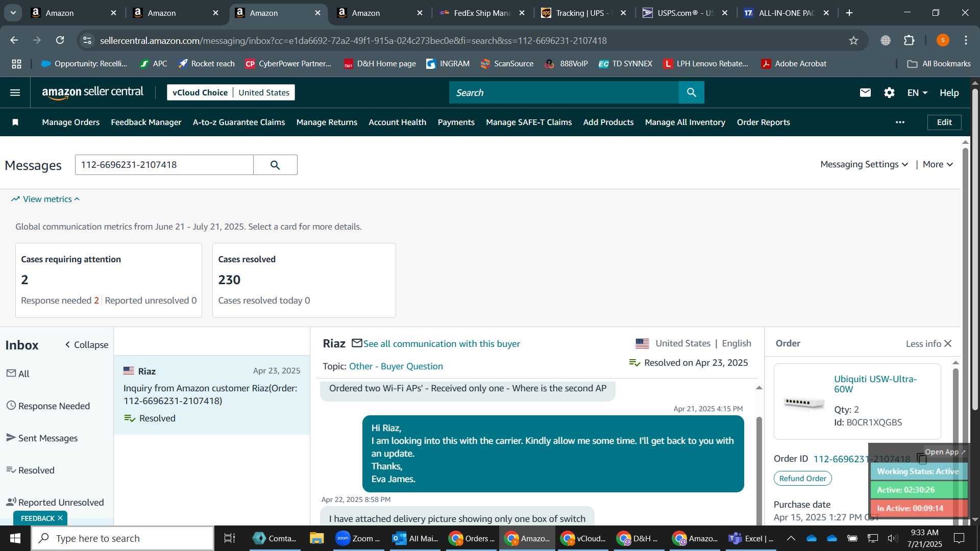Open Manage Orders menu item

pyautogui.click(x=71, y=122)
